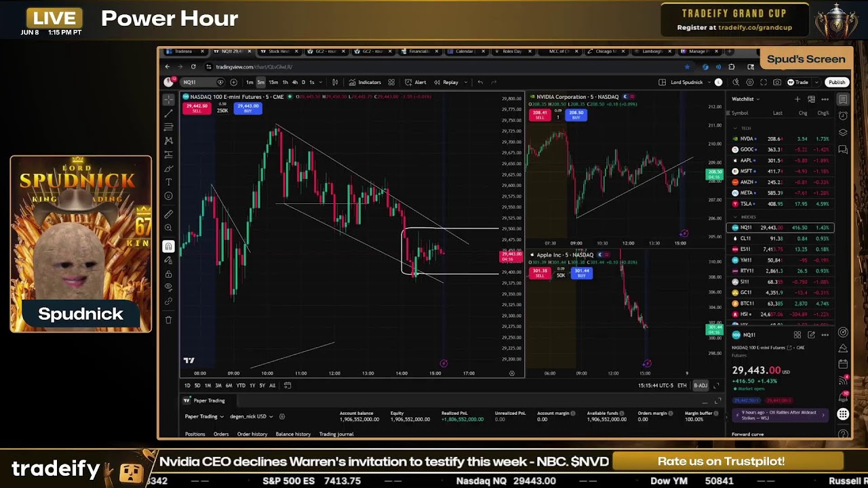Select the 4h timeframe
The width and height of the screenshot is (868, 488).
pyautogui.click(x=294, y=82)
